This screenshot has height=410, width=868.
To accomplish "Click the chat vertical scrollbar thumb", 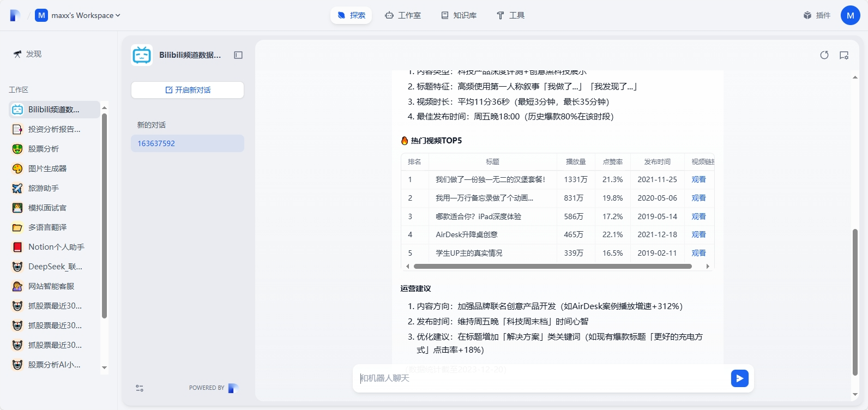I will coord(855,303).
